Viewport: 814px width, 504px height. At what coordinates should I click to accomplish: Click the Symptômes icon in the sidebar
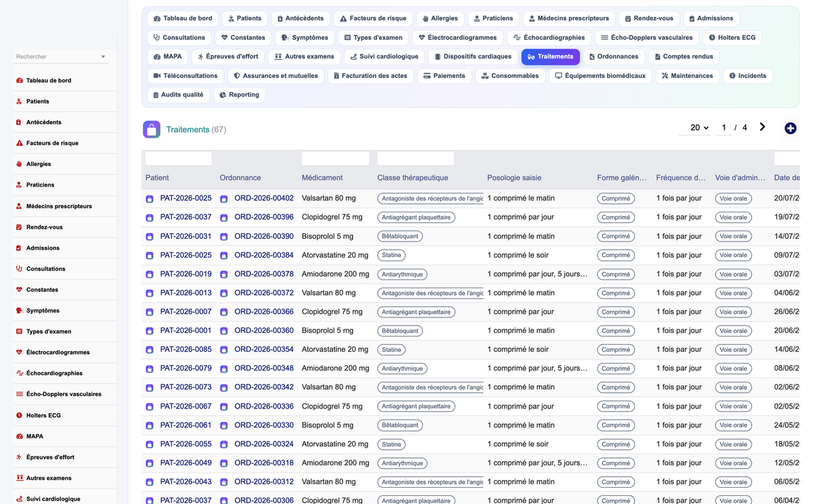click(x=19, y=311)
